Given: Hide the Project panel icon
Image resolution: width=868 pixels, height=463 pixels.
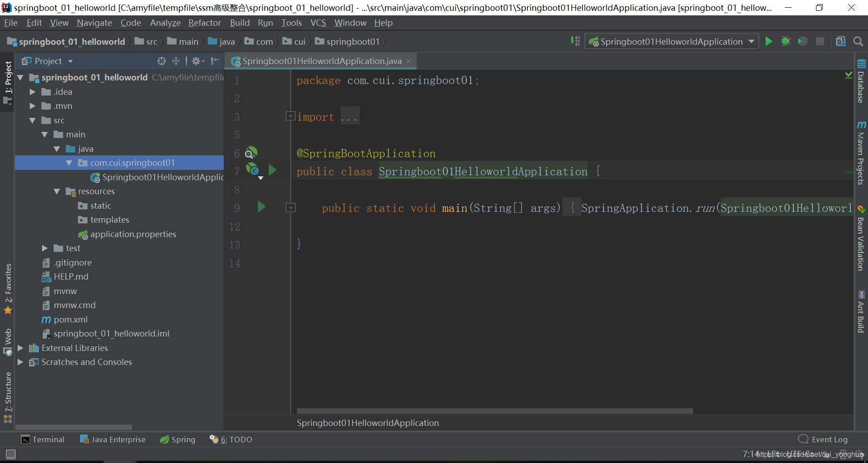Looking at the screenshot, I should pyautogui.click(x=215, y=61).
